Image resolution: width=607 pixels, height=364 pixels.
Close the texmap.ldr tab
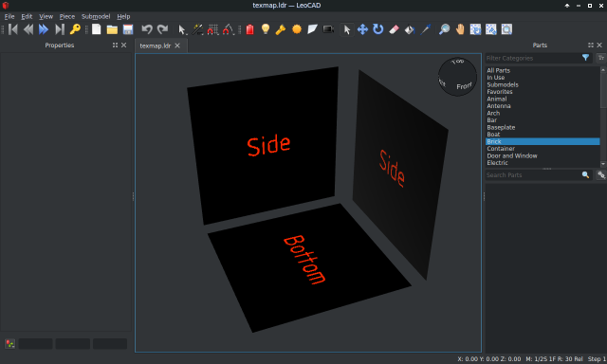(177, 45)
